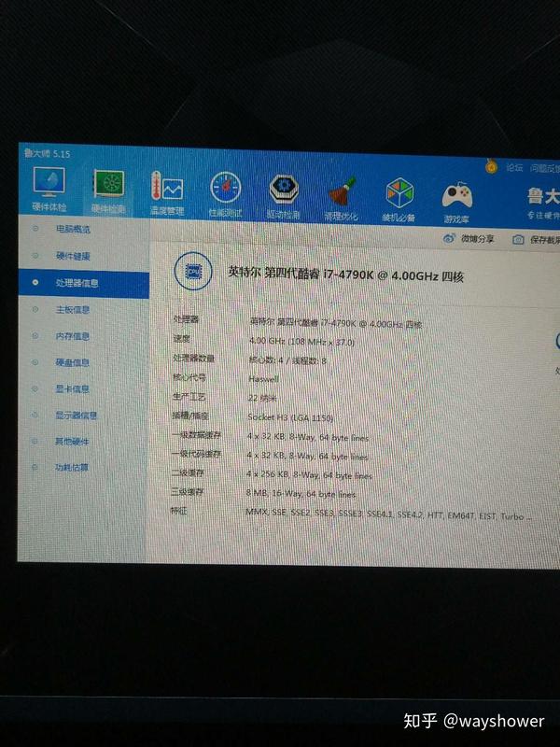
Task: Click the gold medal icon near 论坛
Action: [x=491, y=166]
